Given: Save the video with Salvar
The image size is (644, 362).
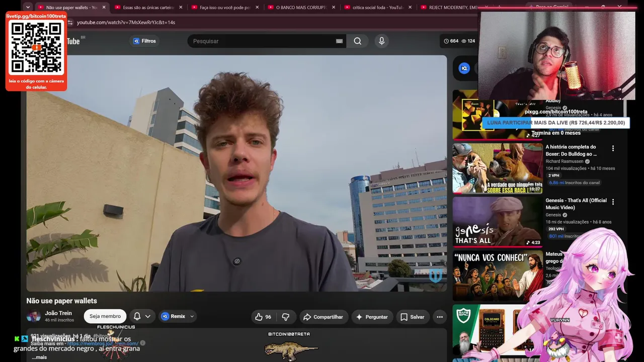Looking at the screenshot, I should coord(413,317).
